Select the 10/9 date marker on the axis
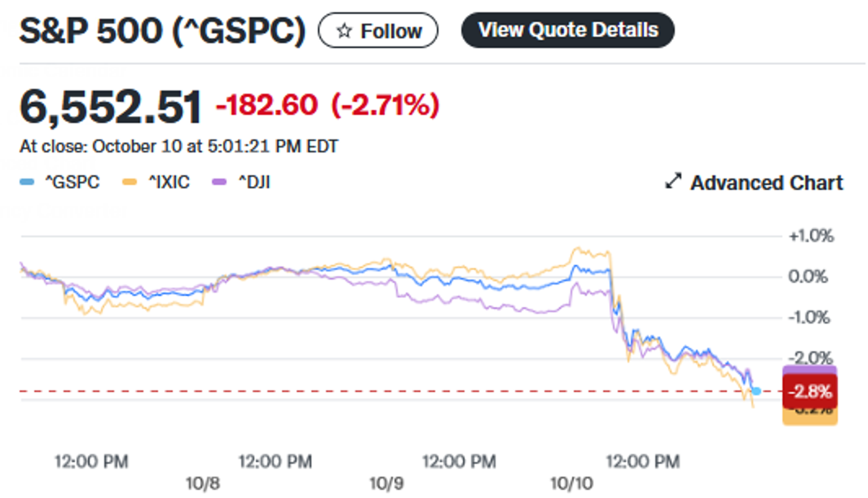This screenshot has height=498, width=868. (386, 483)
